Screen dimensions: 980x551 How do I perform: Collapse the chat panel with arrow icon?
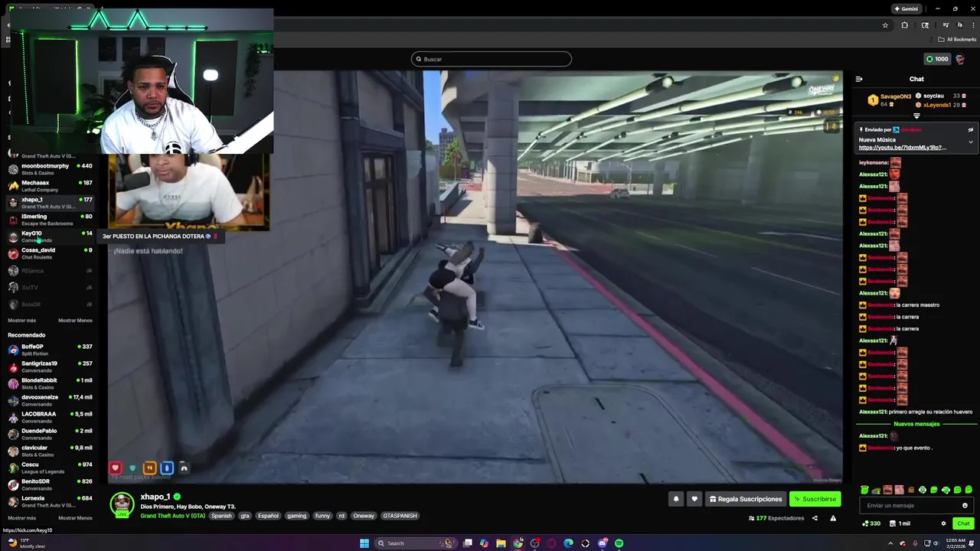859,79
